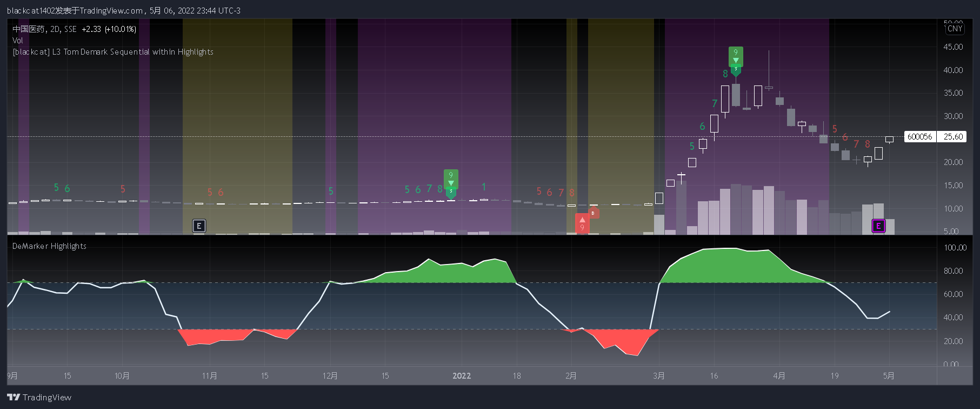Click the 2月 label on time axis

tap(571, 376)
